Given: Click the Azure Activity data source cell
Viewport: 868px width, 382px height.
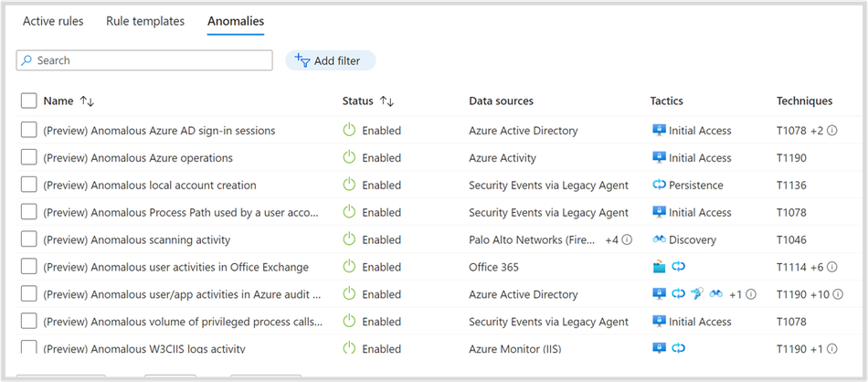Looking at the screenshot, I should (x=503, y=158).
